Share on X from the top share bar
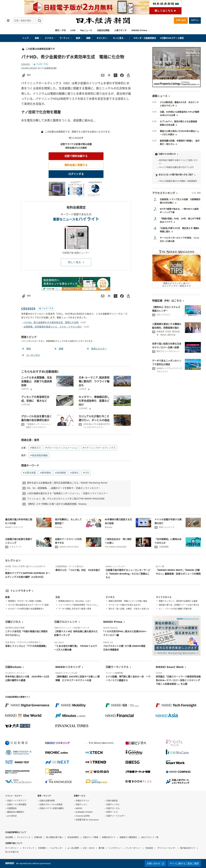The width and height of the screenshot is (206, 868). (x=116, y=75)
